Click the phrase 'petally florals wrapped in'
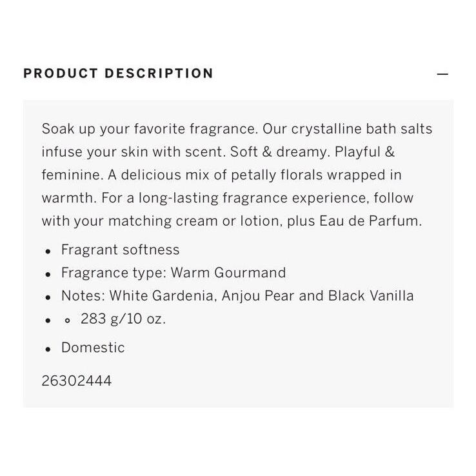This screenshot has width=476, height=476. (316, 175)
